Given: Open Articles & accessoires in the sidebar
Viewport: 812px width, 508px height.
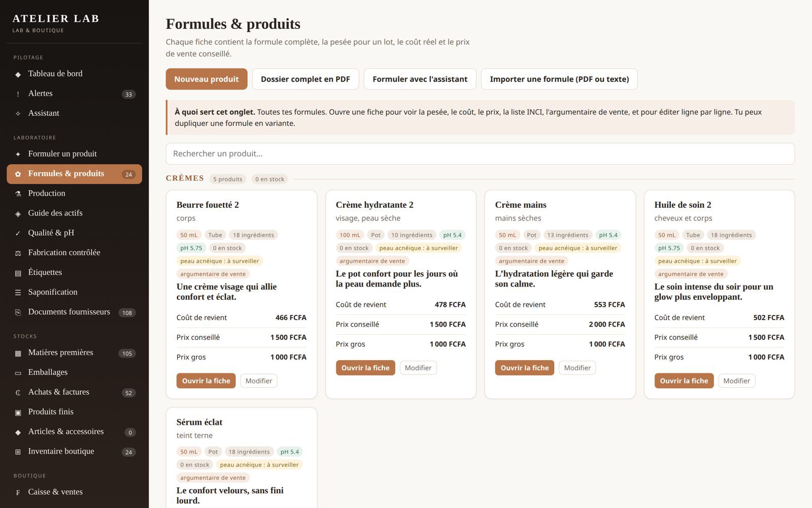Looking at the screenshot, I should (74, 432).
